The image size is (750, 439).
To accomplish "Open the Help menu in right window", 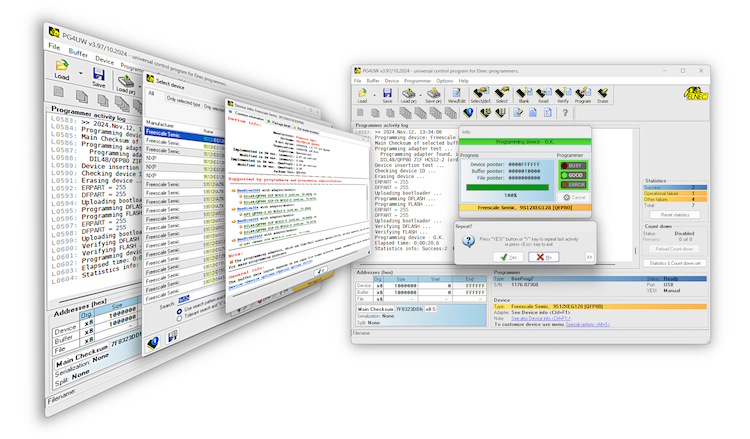I will tap(463, 81).
